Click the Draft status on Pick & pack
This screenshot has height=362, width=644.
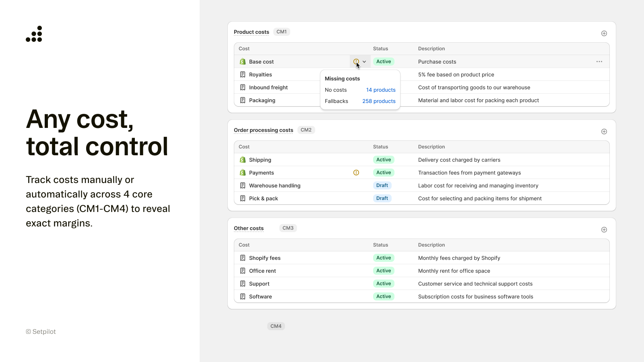coord(382,198)
